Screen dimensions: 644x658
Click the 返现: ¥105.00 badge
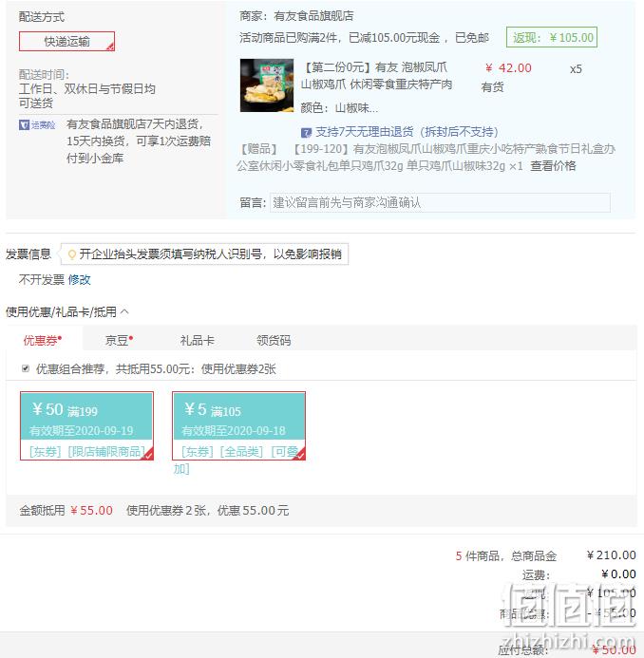click(x=552, y=37)
